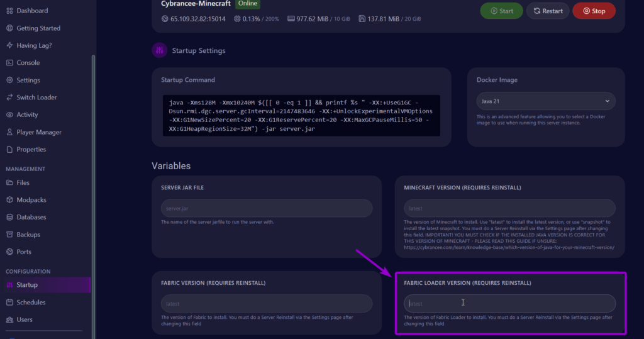Click the Dashboard grid icon
The image size is (644, 339).
(9, 11)
